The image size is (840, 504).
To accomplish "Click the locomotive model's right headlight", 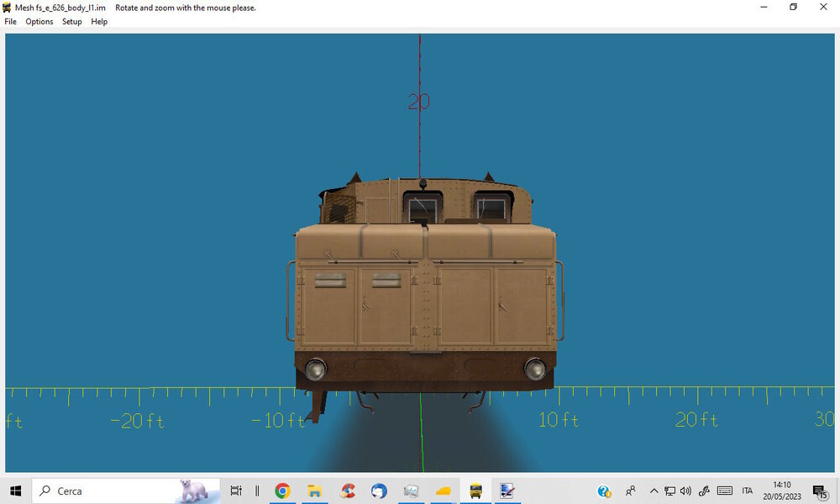I will tap(534, 369).
